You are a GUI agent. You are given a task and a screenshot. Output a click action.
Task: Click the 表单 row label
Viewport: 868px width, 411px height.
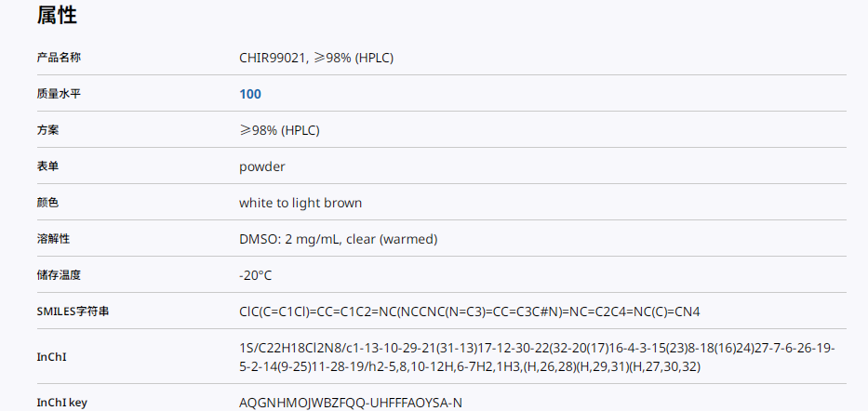pos(47,166)
